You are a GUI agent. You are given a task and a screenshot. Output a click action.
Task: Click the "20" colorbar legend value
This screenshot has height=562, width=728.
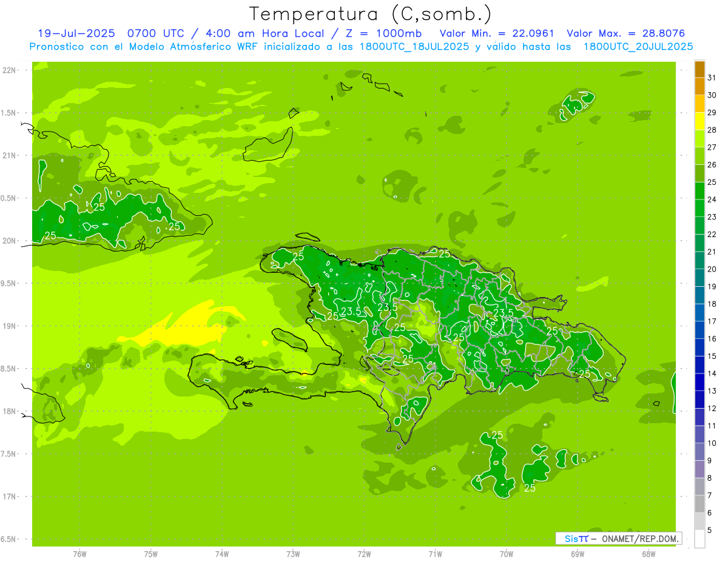[x=712, y=269]
